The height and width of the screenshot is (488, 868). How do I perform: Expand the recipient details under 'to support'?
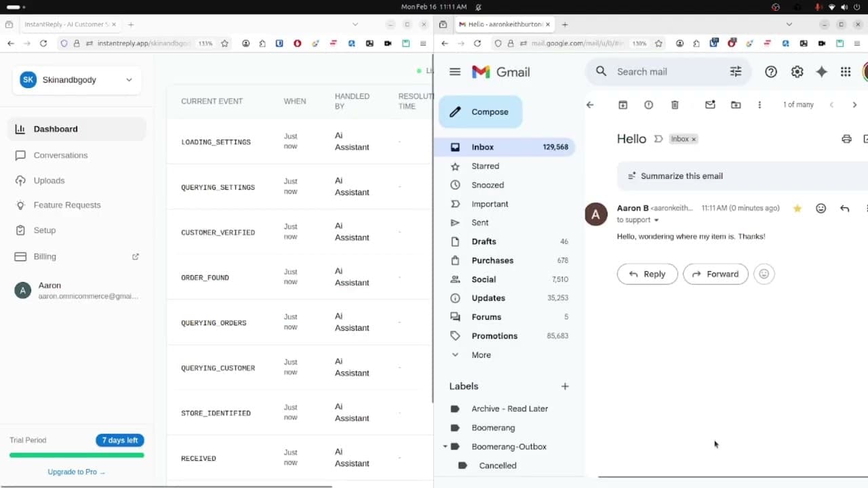tap(655, 220)
